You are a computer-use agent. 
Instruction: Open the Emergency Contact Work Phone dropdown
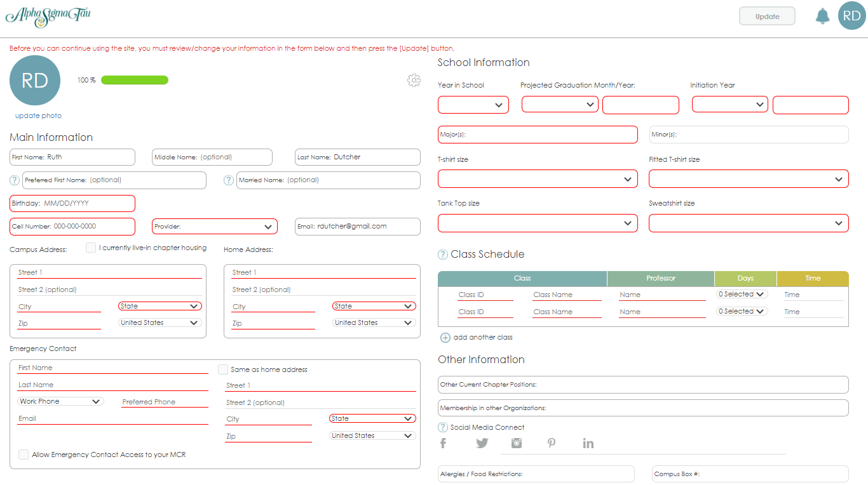60,401
